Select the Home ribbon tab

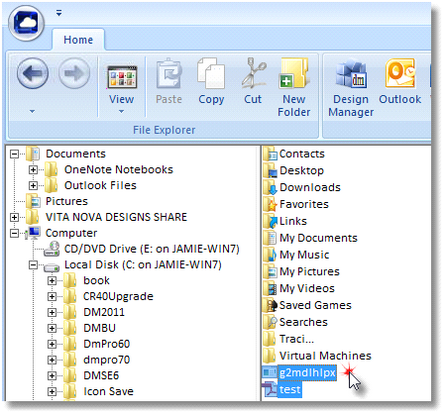click(x=78, y=40)
